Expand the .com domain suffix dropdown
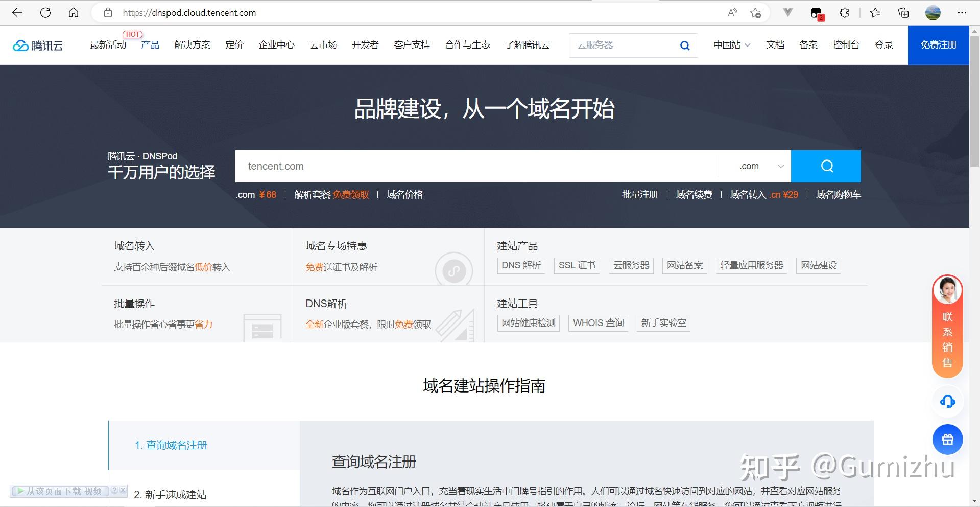980x507 pixels. pyautogui.click(x=780, y=166)
